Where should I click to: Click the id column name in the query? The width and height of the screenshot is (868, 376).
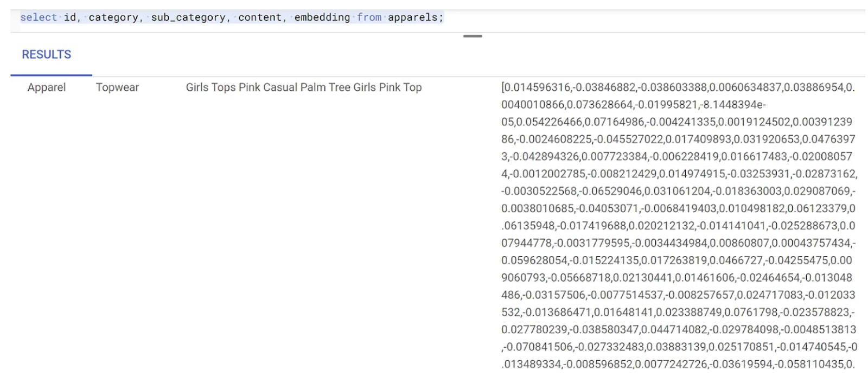click(x=70, y=17)
